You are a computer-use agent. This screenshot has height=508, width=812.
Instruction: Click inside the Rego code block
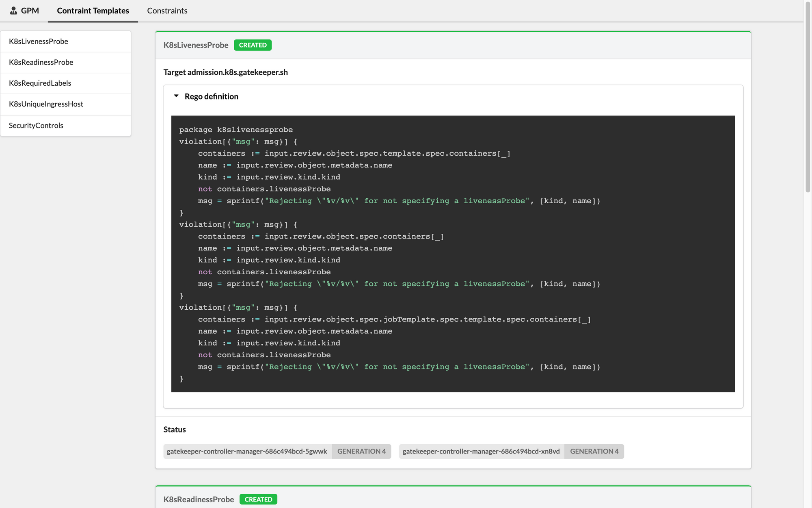tap(453, 254)
